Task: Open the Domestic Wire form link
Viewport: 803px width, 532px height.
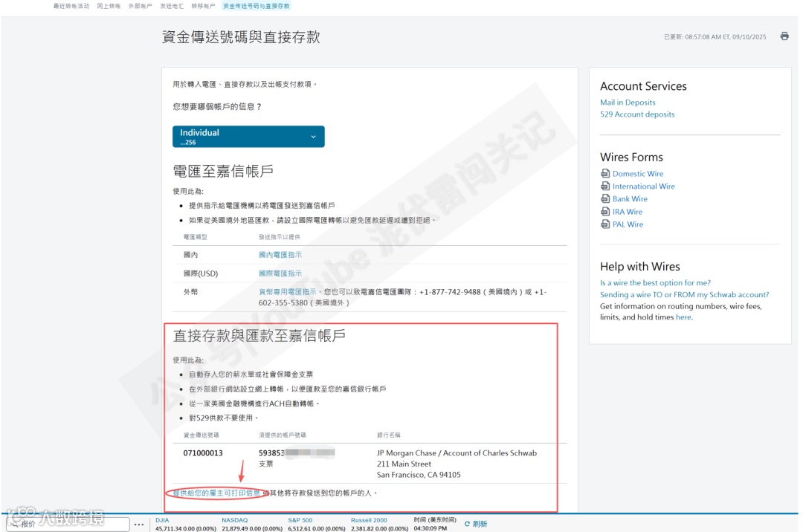Action: coord(638,174)
